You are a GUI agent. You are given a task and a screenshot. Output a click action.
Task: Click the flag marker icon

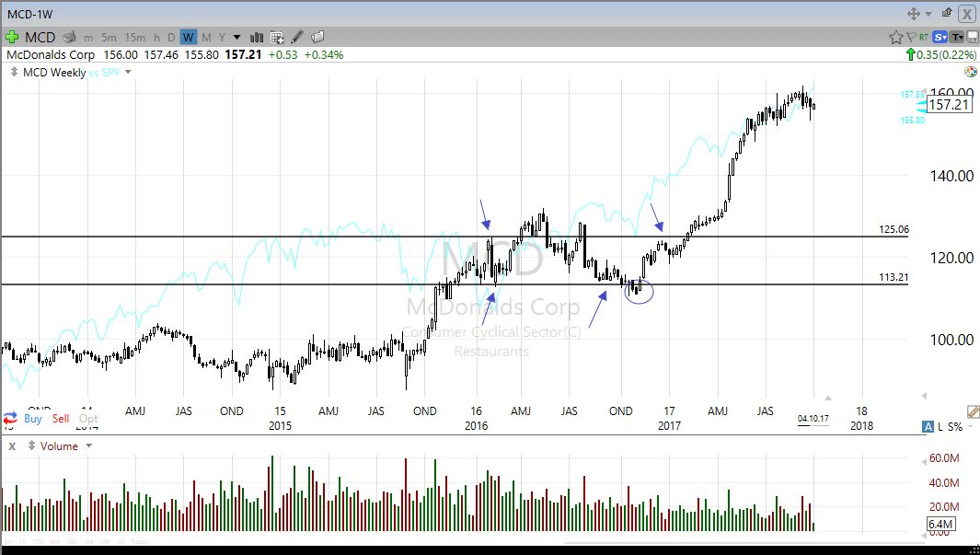pyautogui.click(x=910, y=37)
